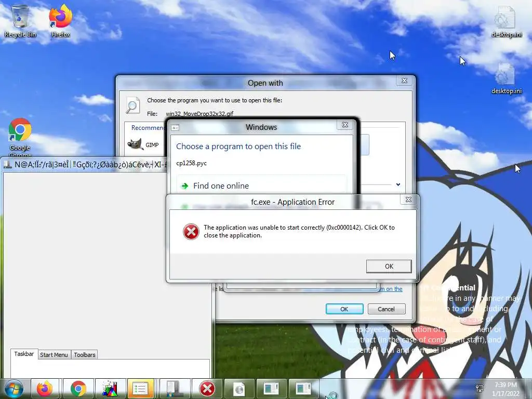This screenshot has width=532, height=399.
Task: Click OK in the fc.exe Application Error dialog
Action: pyautogui.click(x=389, y=267)
